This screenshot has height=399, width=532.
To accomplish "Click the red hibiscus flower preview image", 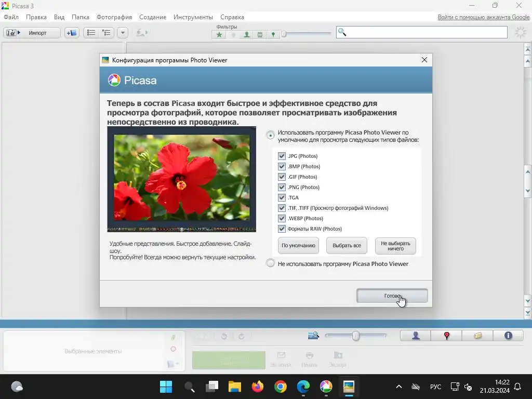I will [181, 179].
